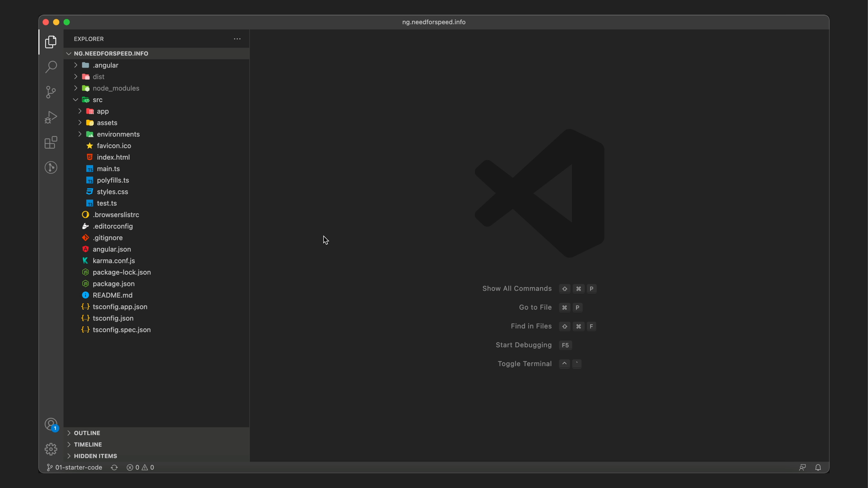
Task: Expand the app folder
Action: pyautogui.click(x=157, y=111)
